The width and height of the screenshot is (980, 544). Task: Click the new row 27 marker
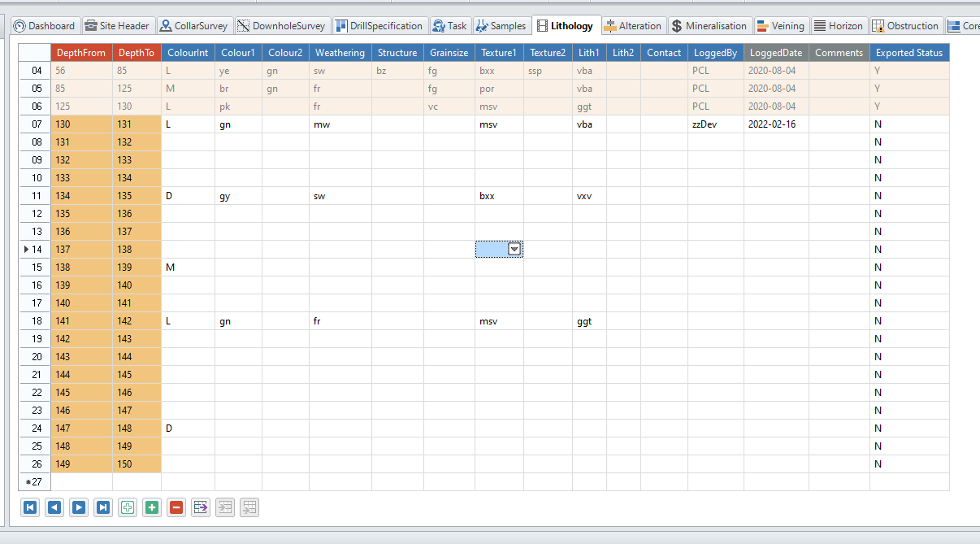35,482
